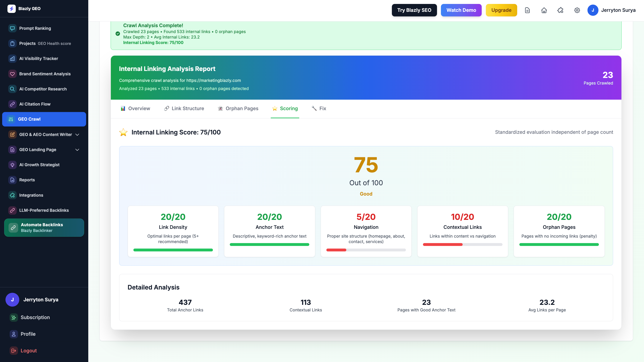Open the AI Citation Flow link icon
The height and width of the screenshot is (362, 644).
pyautogui.click(x=12, y=104)
